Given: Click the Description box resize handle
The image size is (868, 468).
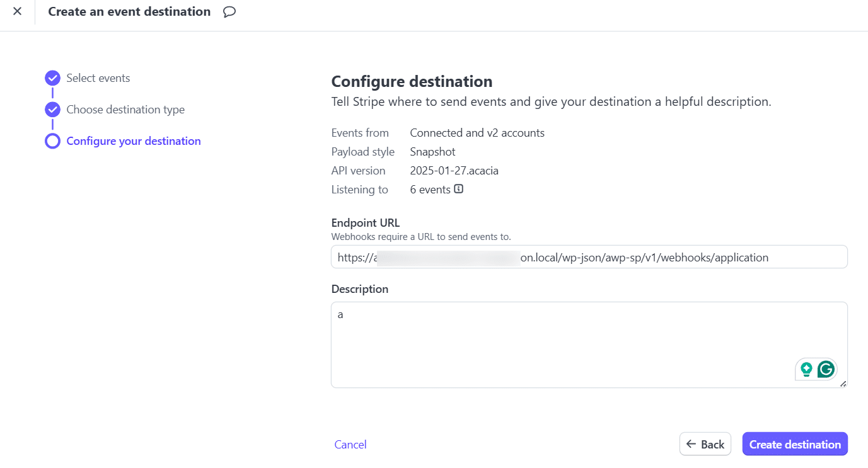Looking at the screenshot, I should tap(843, 383).
